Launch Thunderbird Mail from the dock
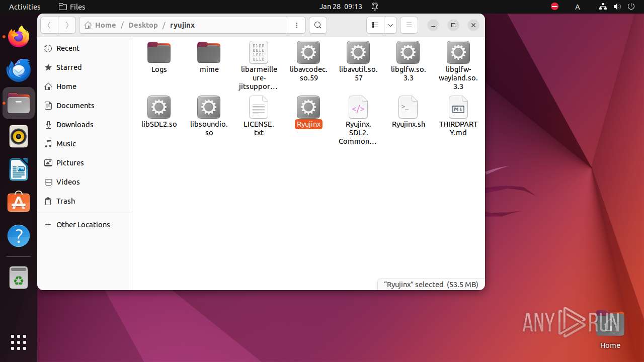 coord(19,70)
